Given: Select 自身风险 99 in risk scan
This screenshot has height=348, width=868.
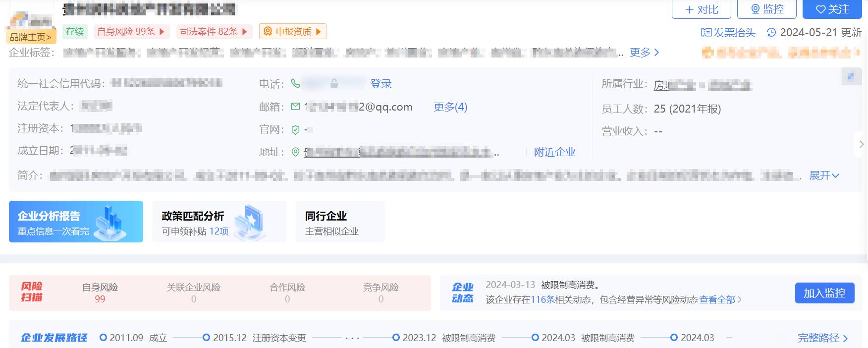Looking at the screenshot, I should click(x=100, y=293).
